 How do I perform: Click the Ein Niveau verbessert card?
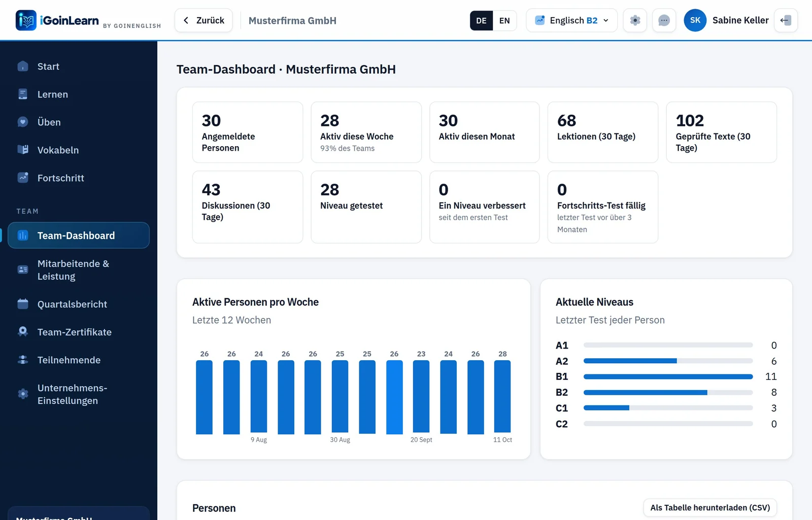pyautogui.click(x=485, y=207)
